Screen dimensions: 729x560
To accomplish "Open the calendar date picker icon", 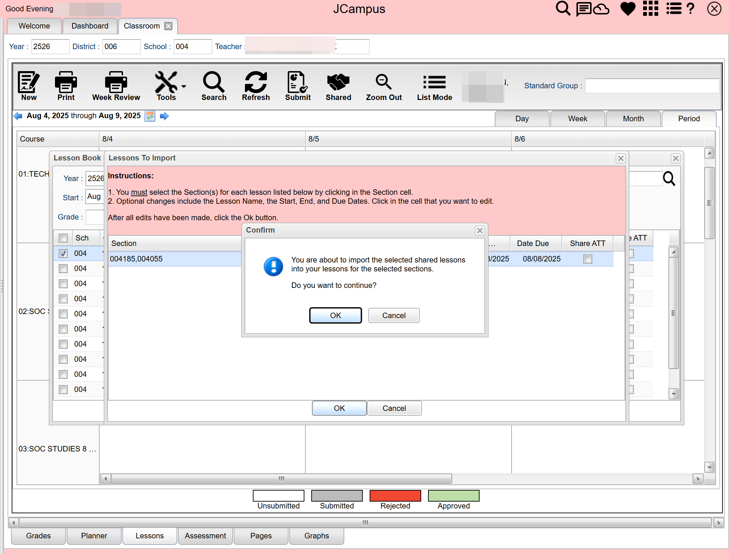I will pos(150,116).
